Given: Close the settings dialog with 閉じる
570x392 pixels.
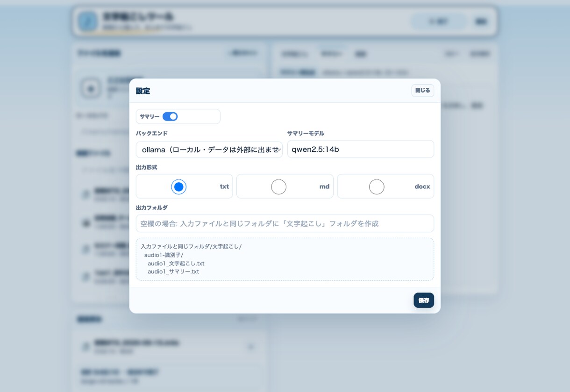Looking at the screenshot, I should [422, 91].
